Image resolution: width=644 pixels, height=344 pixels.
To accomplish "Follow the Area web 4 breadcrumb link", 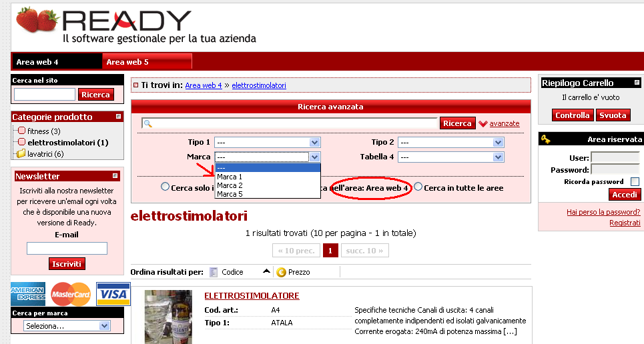I will click(204, 85).
